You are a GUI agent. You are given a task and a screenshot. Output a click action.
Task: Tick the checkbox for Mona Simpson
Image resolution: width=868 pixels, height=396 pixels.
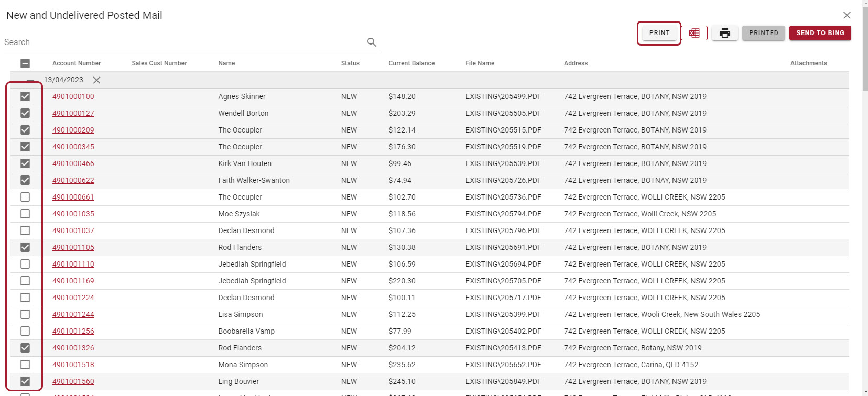coord(25,365)
